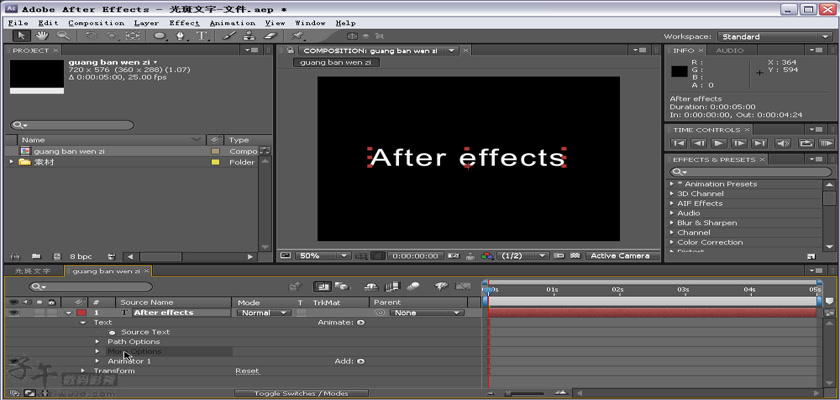Toggle loop option in Time Controls

(x=806, y=144)
